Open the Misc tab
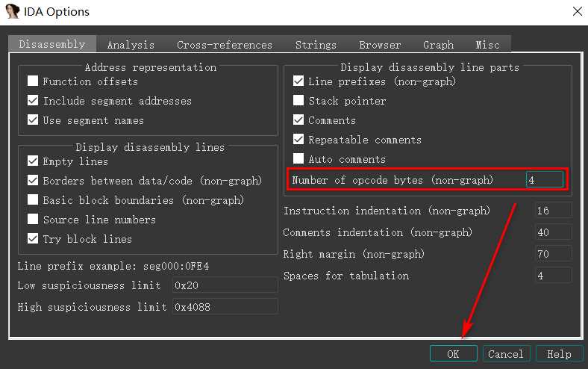The image size is (588, 369). tap(487, 45)
